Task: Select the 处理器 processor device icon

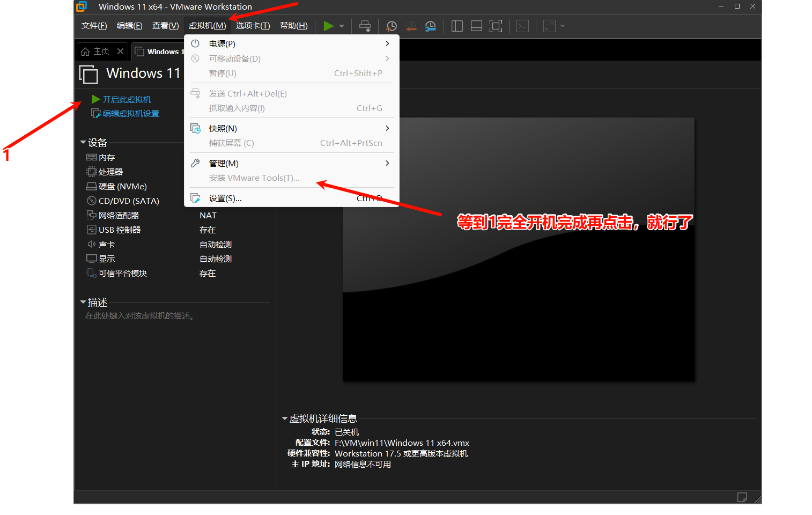Action: tap(92, 172)
